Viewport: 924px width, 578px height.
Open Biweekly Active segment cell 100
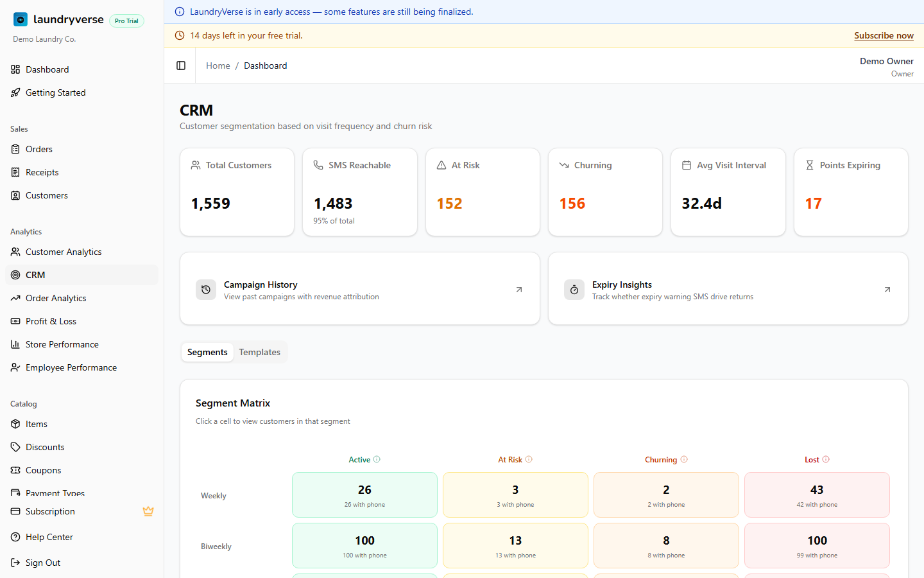point(364,545)
